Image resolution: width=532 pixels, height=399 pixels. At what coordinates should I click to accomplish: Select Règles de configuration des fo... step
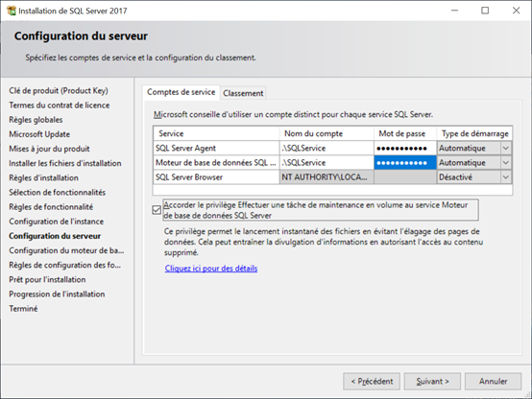64,265
